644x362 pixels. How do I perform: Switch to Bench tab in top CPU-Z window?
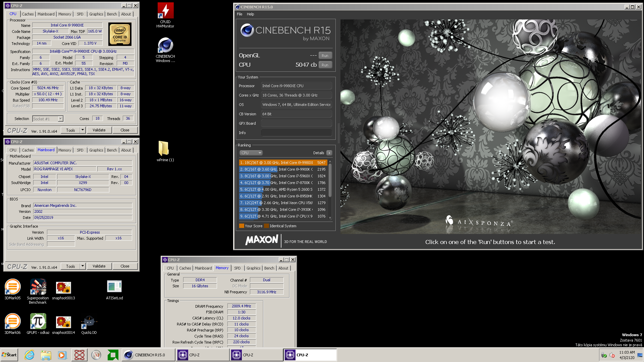[112, 14]
